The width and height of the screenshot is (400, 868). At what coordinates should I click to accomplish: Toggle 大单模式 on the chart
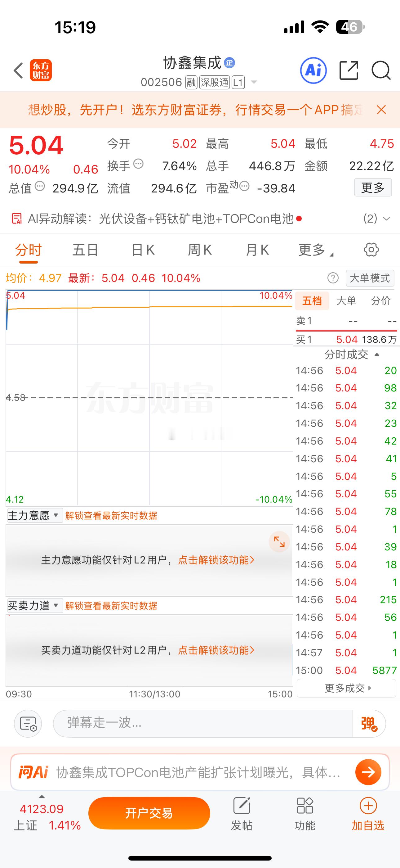pyautogui.click(x=370, y=278)
